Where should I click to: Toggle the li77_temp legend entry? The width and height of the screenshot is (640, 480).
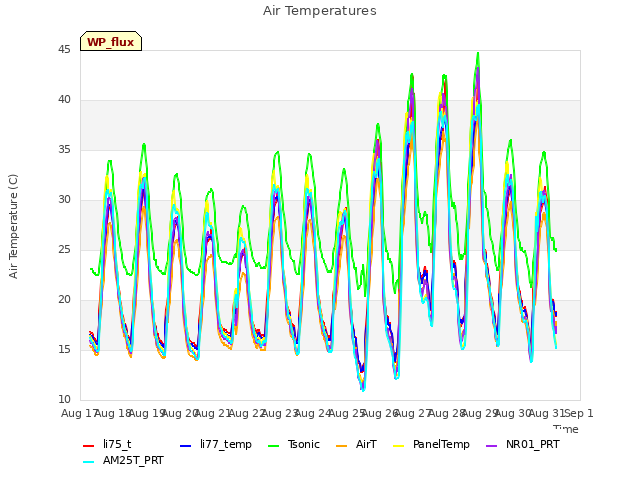coord(216,444)
